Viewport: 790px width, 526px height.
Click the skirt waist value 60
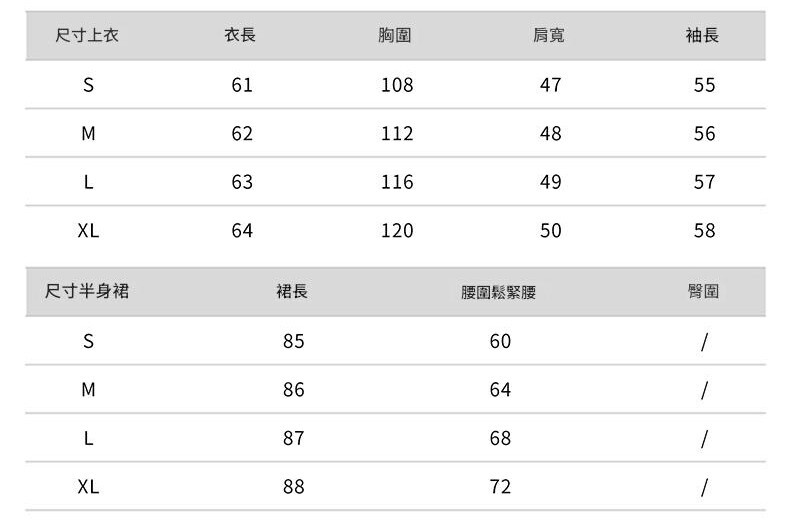500,341
